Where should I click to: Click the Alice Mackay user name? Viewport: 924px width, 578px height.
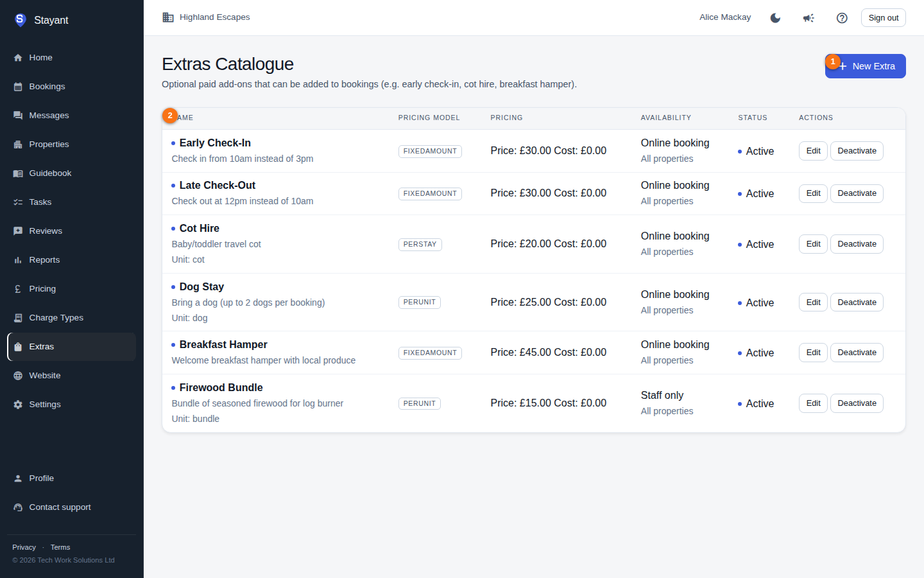tap(725, 17)
